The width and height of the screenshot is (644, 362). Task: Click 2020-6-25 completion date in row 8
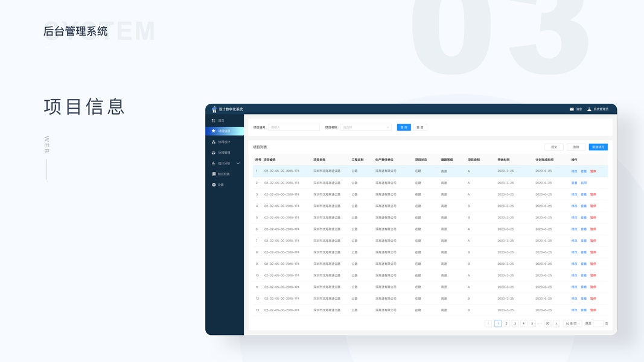pos(544,252)
